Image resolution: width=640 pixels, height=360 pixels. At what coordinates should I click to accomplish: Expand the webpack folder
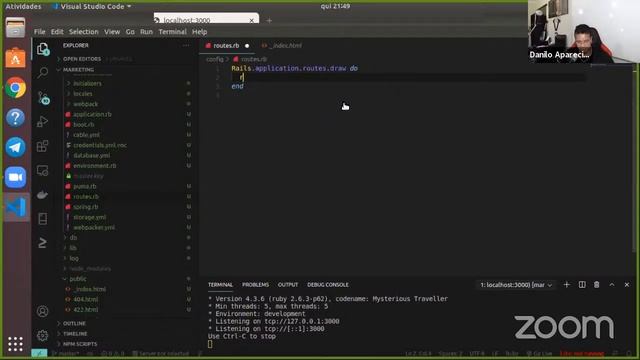85,104
